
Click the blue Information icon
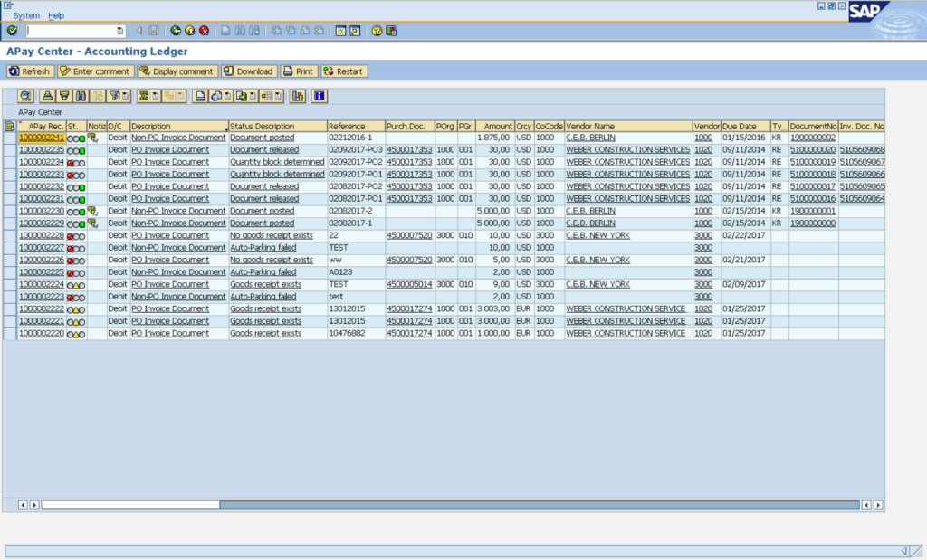click(319, 96)
